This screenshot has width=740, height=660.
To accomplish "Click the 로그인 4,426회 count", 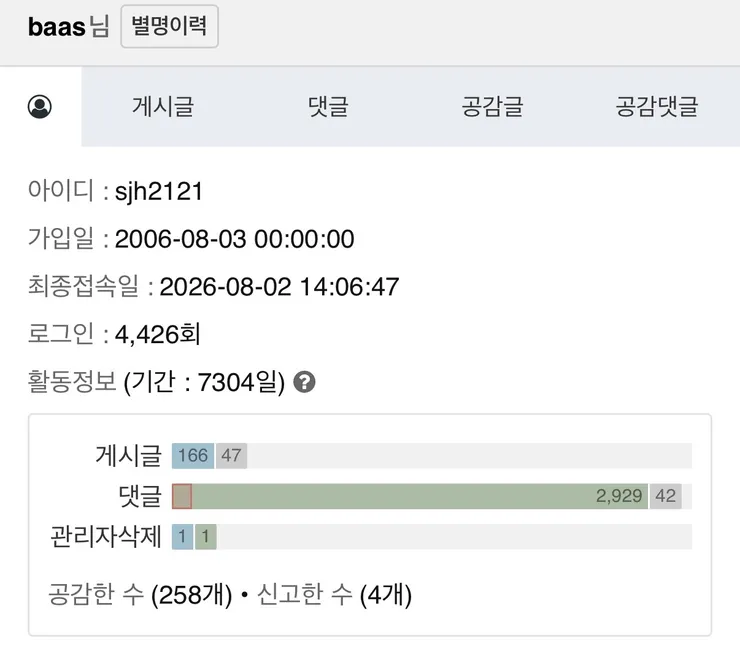I will tap(158, 334).
